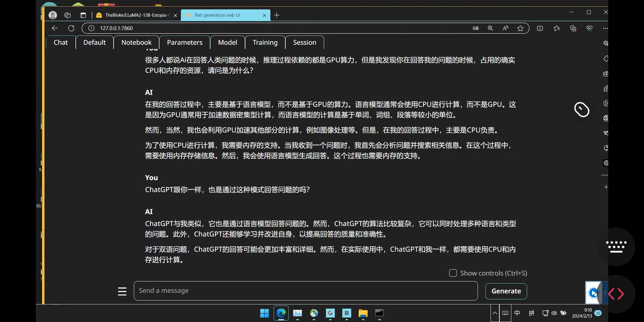Click the translate page icon
Screen dimensions: 644x322
pyautogui.click(x=476, y=28)
